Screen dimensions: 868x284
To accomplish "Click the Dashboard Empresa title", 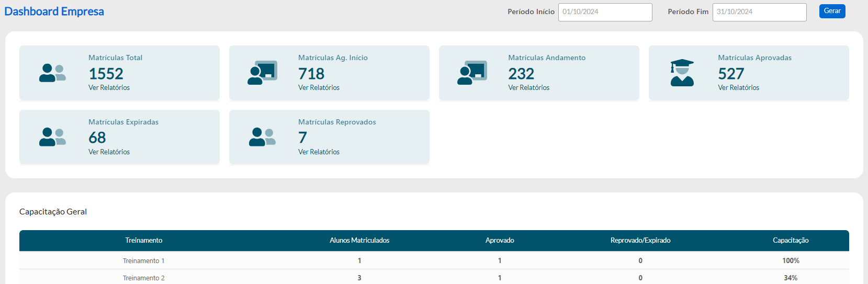I will (54, 12).
